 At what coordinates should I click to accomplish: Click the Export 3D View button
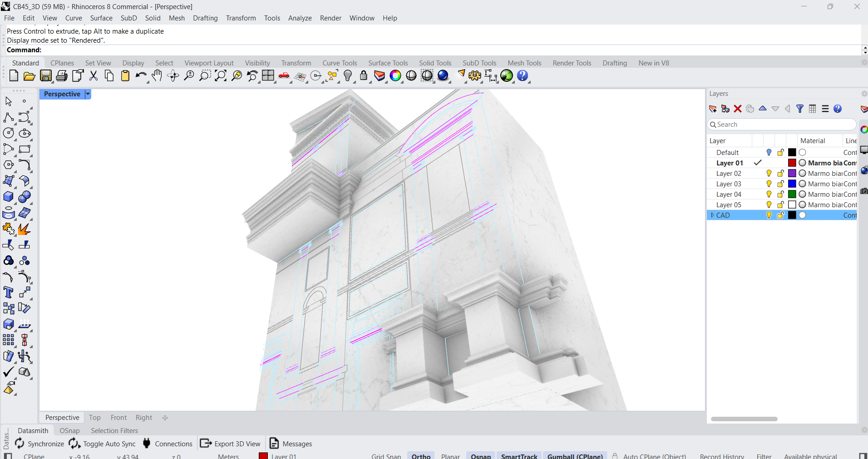pyautogui.click(x=231, y=444)
